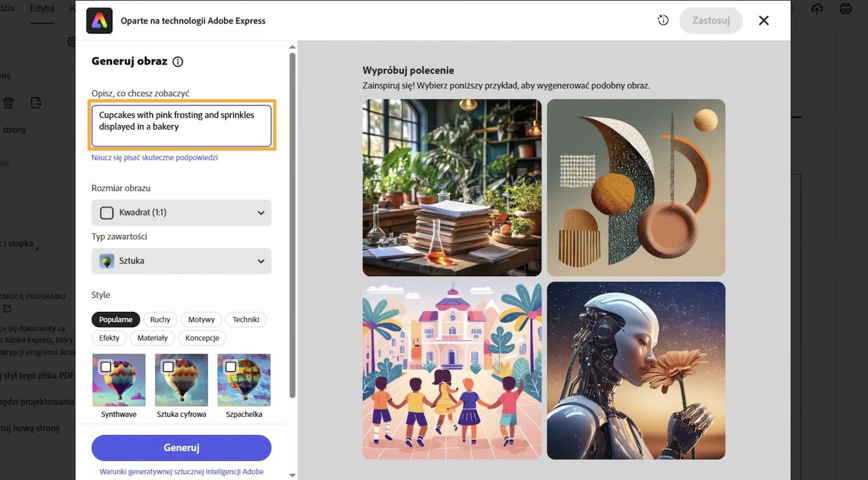The image size is (868, 480).
Task: Click the cloud upload icon
Action: click(817, 8)
